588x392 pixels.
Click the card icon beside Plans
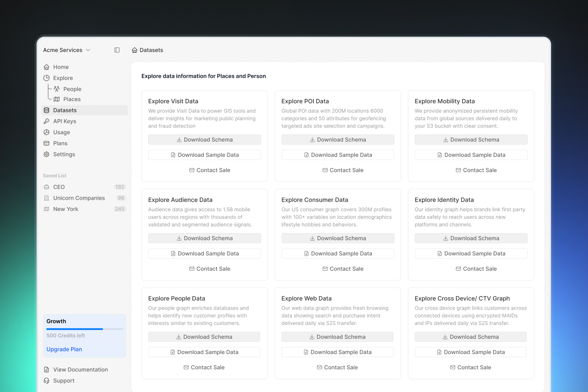click(x=46, y=143)
